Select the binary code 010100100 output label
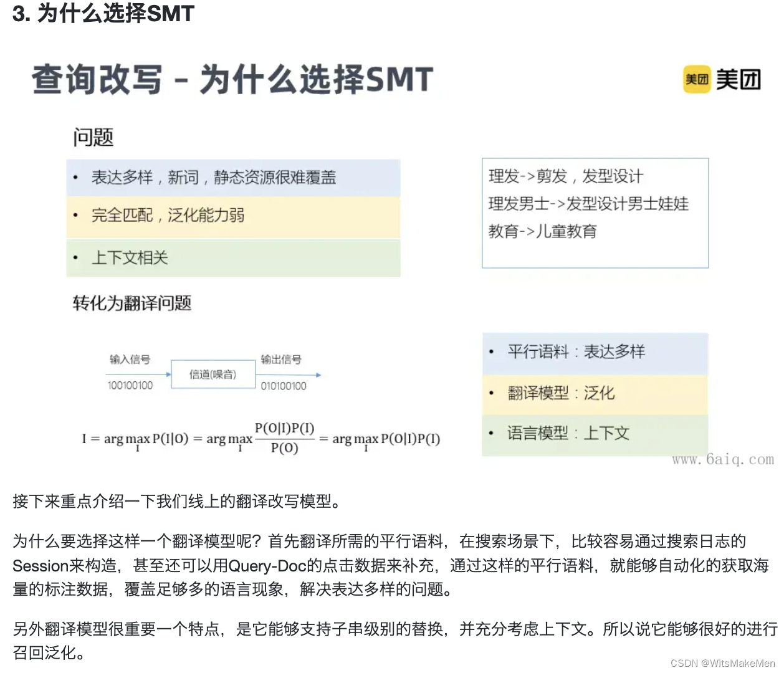 point(284,385)
